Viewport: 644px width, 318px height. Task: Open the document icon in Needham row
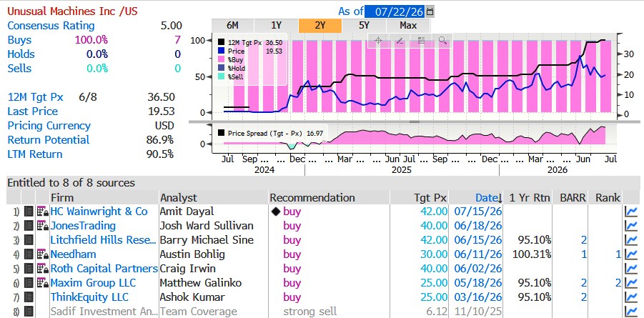(x=29, y=254)
